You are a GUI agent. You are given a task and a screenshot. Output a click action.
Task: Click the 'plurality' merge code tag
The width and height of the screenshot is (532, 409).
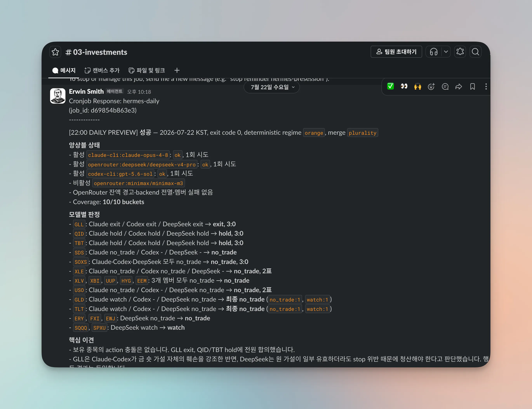coord(362,133)
